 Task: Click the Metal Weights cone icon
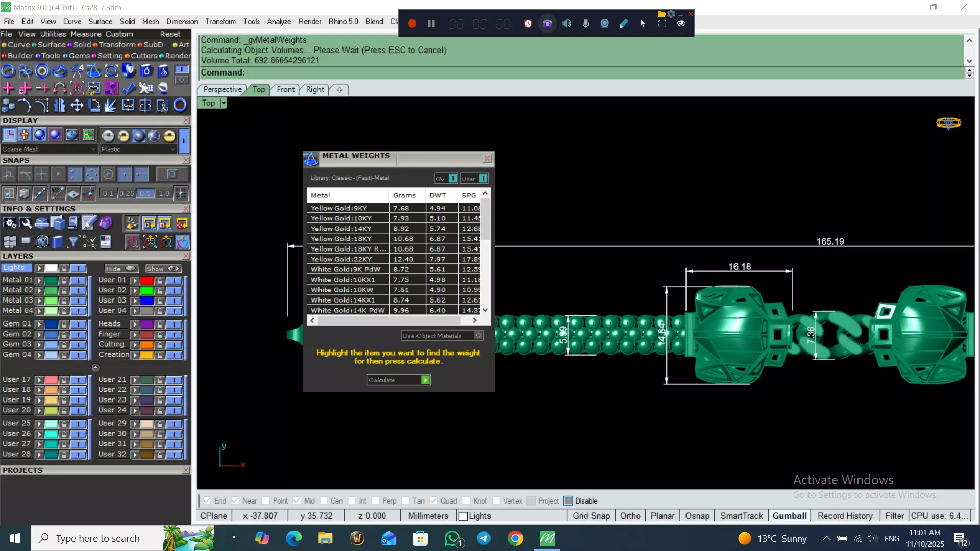point(311,159)
